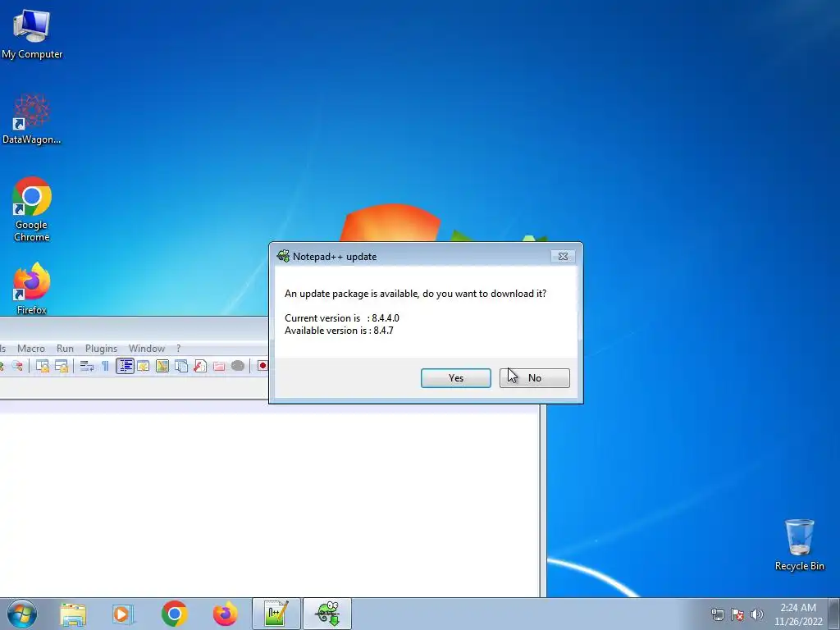The width and height of the screenshot is (840, 630).
Task: Open Windows Explorer from the taskbar
Action: tap(73, 614)
